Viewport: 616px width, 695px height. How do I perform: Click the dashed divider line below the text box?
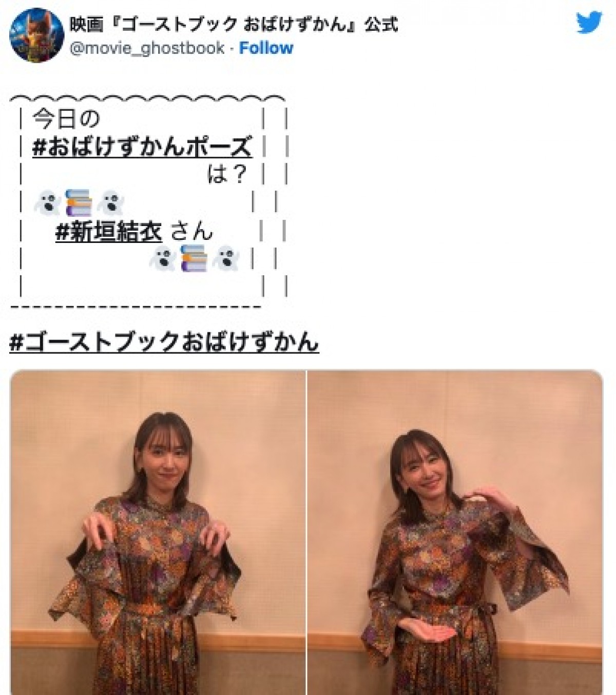point(136,307)
